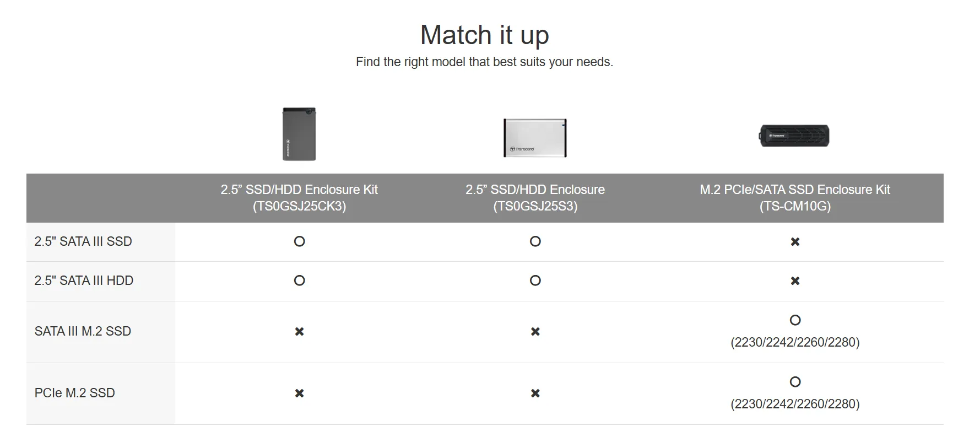980x437 pixels.
Task: Select the PCIe M.2 SSD row label
Action: pos(75,393)
